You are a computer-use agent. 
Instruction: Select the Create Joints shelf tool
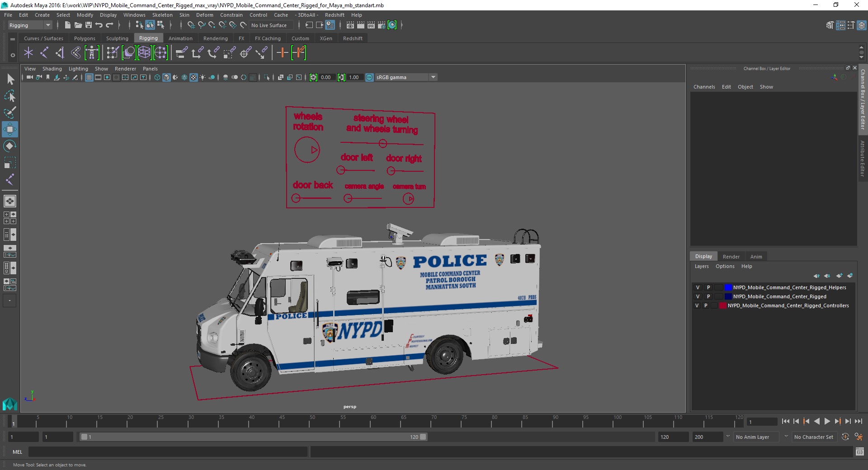pyautogui.click(x=44, y=53)
